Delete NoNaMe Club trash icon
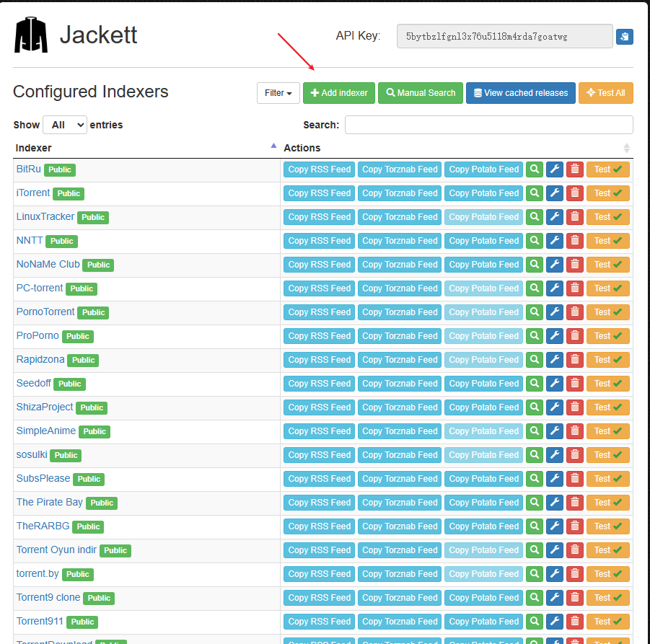The height and width of the screenshot is (644, 650). point(575,265)
